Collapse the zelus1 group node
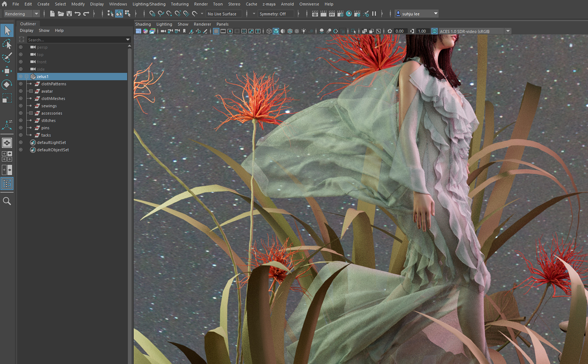 pos(27,76)
